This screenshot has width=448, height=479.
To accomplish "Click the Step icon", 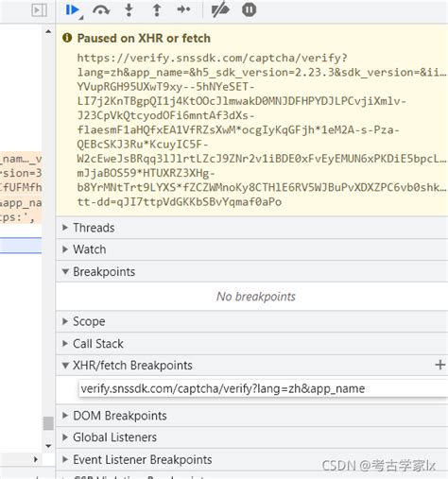I will tap(183, 9).
